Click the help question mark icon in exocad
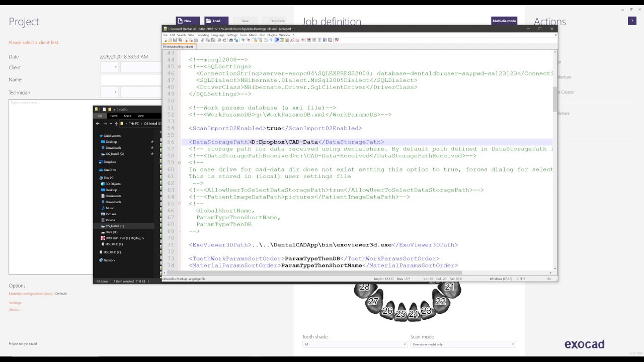Screen dimensions: 644x362 632,21
